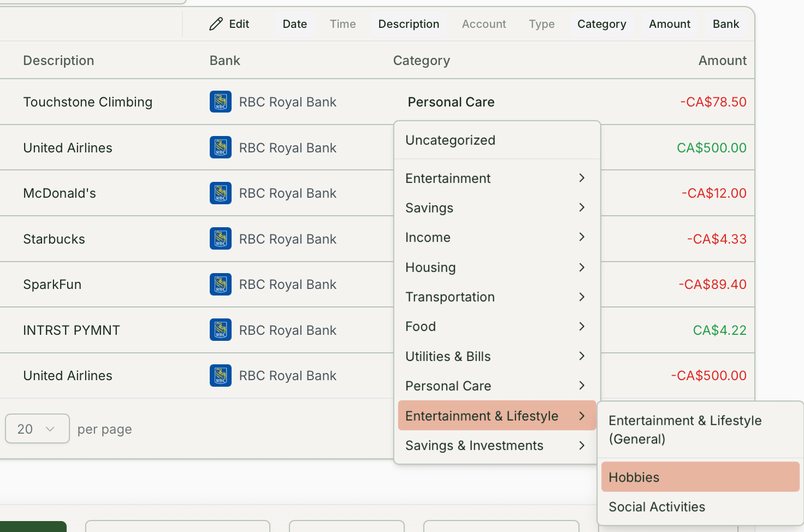Click the Edit button
804x532 pixels.
coord(229,24)
